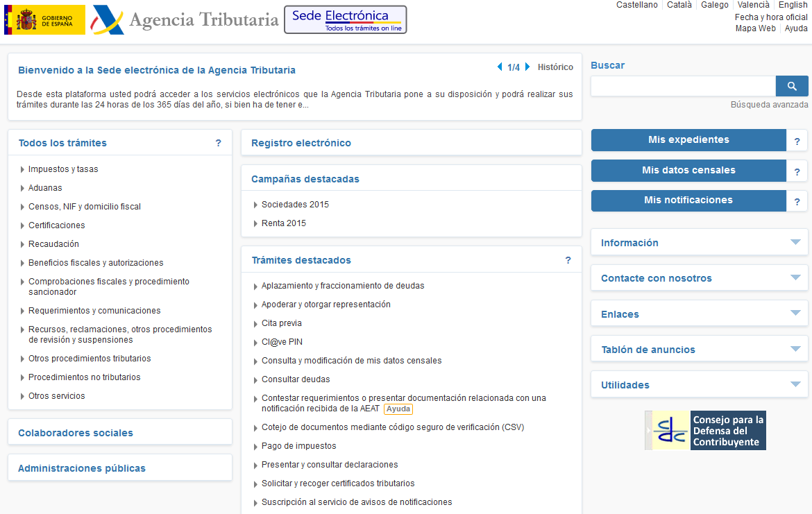Open the Cl@ve PIN link
The height and width of the screenshot is (514, 812).
[x=282, y=342]
